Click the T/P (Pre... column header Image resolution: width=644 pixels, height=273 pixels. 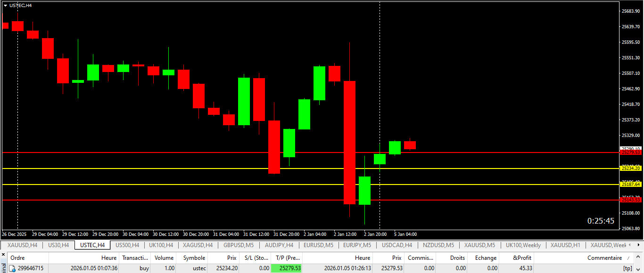(x=287, y=257)
